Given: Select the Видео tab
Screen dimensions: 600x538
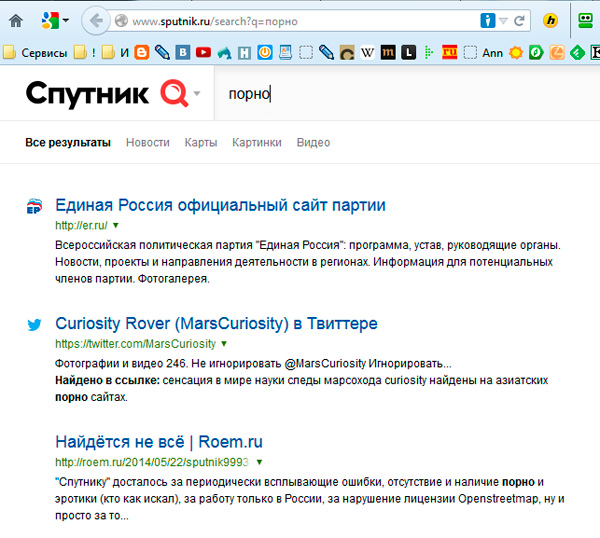Looking at the screenshot, I should 313,143.
